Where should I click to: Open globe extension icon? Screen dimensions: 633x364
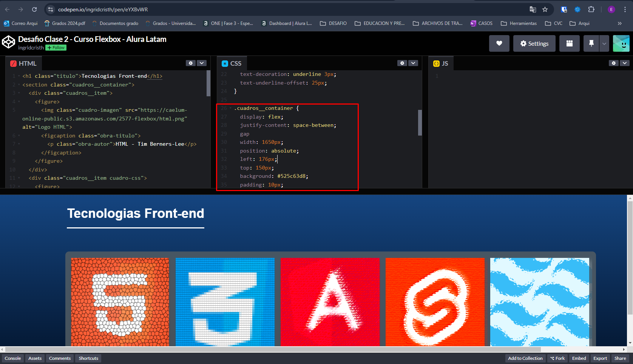pos(577,9)
